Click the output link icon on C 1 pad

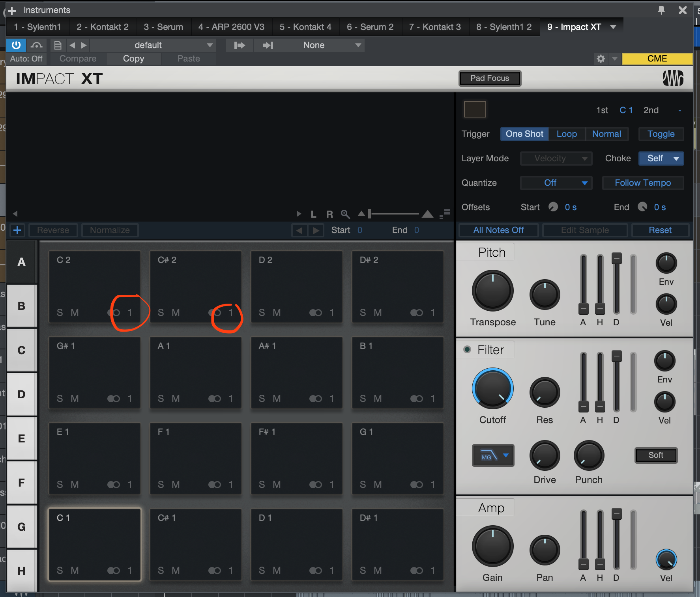[114, 571]
